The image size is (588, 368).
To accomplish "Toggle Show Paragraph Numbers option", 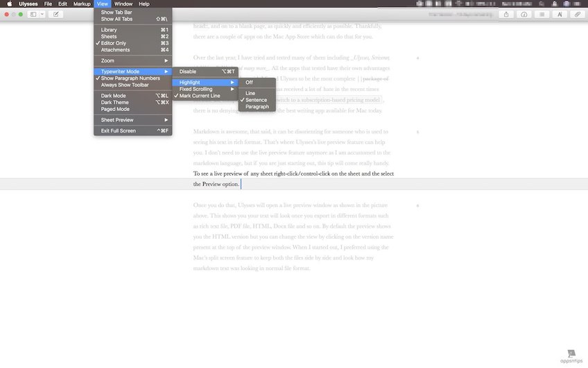I will pyautogui.click(x=130, y=78).
